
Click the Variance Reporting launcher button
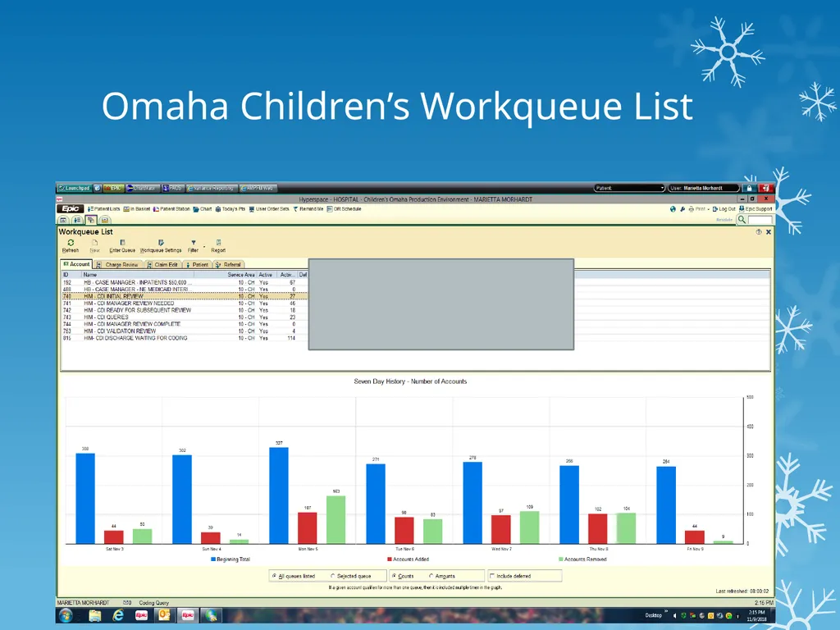coord(212,188)
